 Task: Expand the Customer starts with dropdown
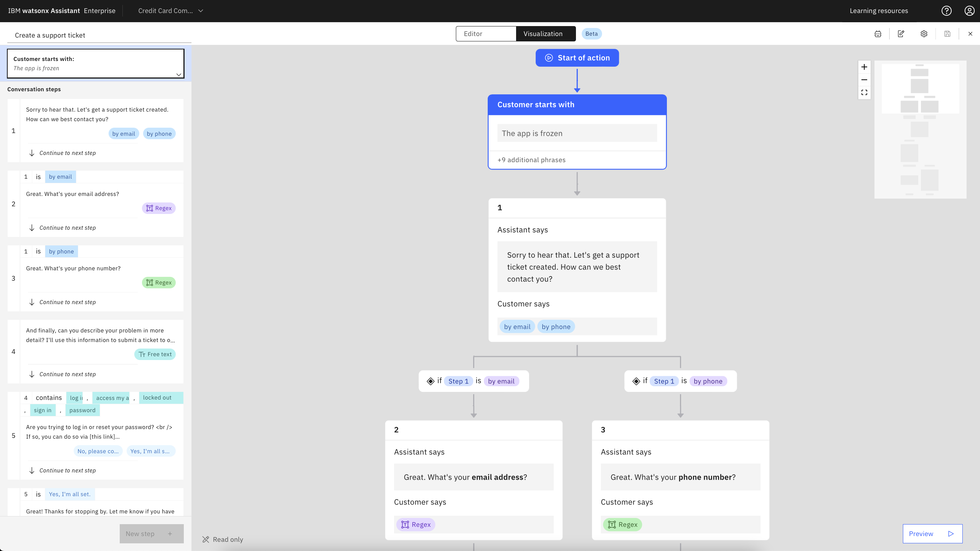click(178, 74)
